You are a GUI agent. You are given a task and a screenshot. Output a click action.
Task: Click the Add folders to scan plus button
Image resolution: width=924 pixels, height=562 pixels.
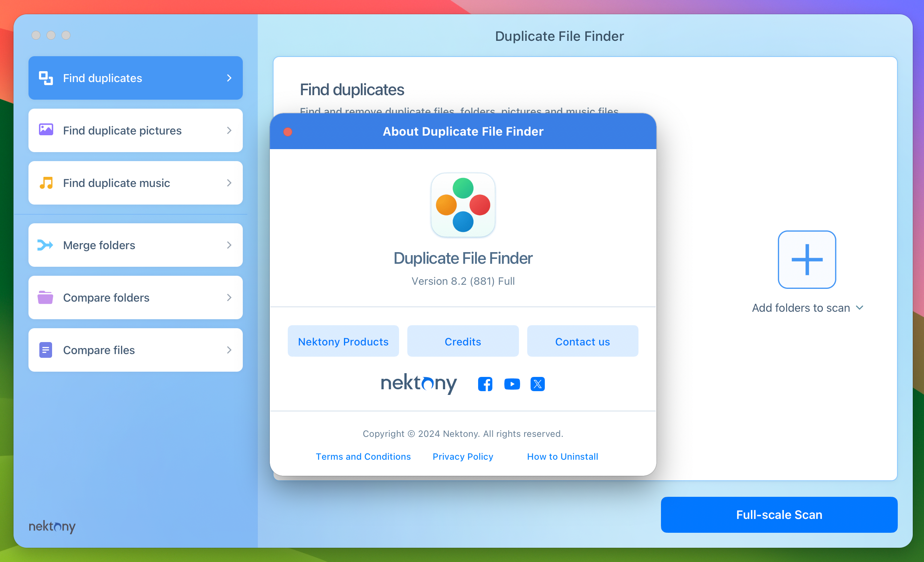tap(806, 259)
